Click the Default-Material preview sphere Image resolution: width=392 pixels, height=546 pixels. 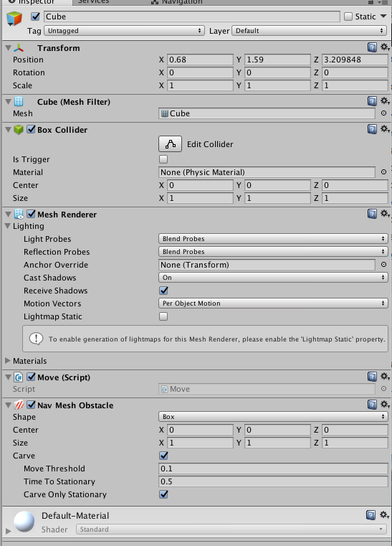pyautogui.click(x=24, y=522)
